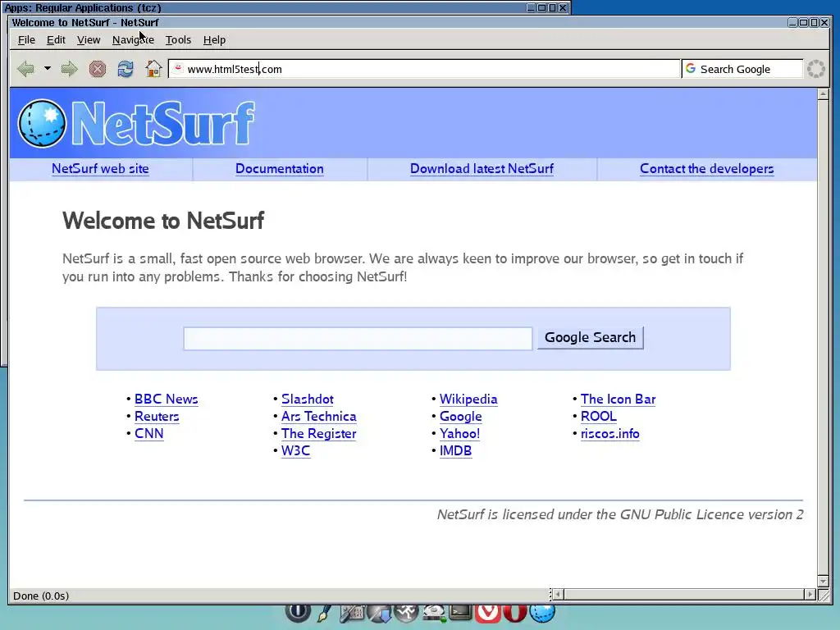Launch the terminal from the dock
Image resolution: width=840 pixels, height=630 pixels.
(461, 612)
